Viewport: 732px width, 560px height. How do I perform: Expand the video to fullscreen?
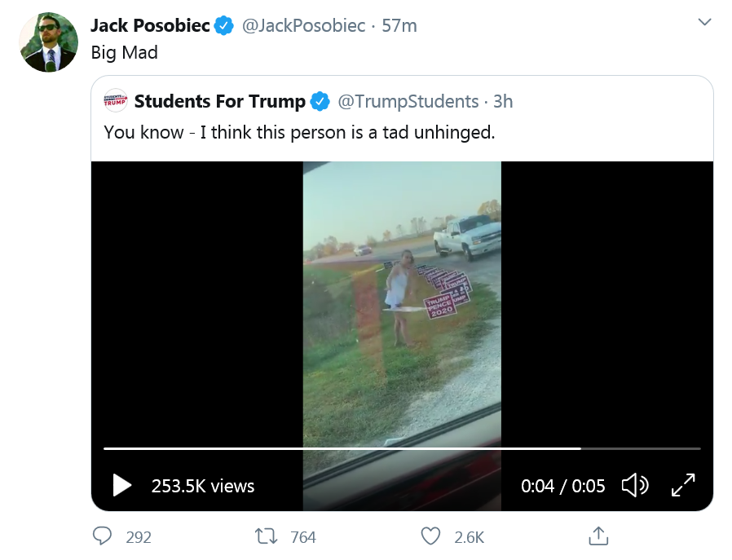point(684,485)
